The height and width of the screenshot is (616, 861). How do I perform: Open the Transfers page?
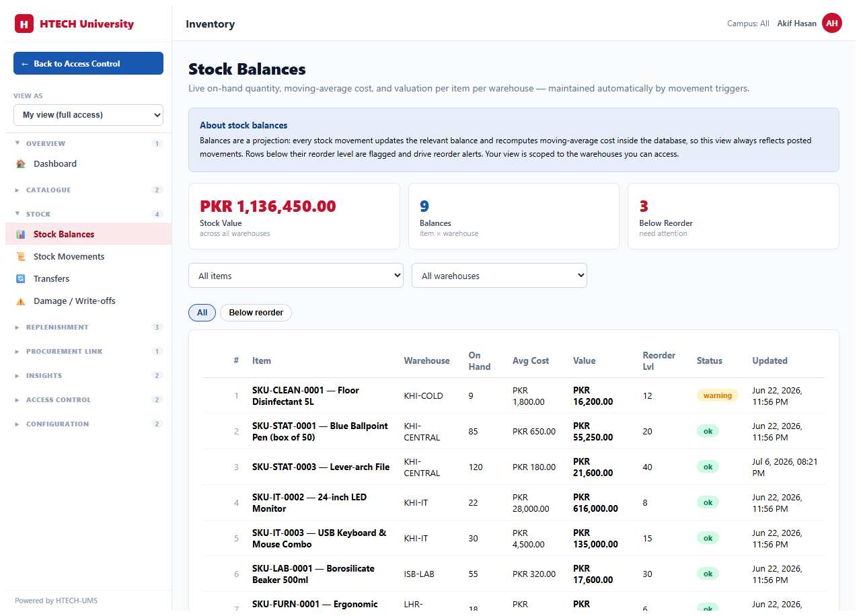point(88,278)
